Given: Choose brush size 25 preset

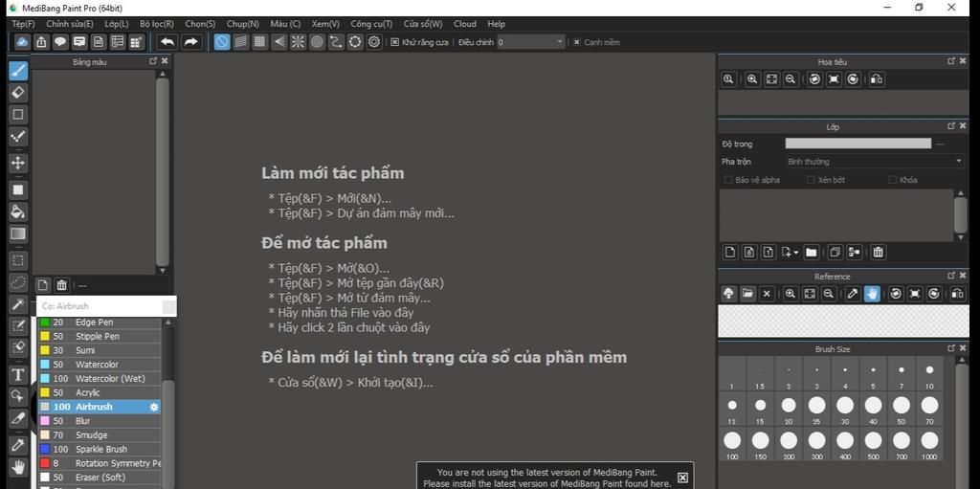Looking at the screenshot, I should 817,409.
